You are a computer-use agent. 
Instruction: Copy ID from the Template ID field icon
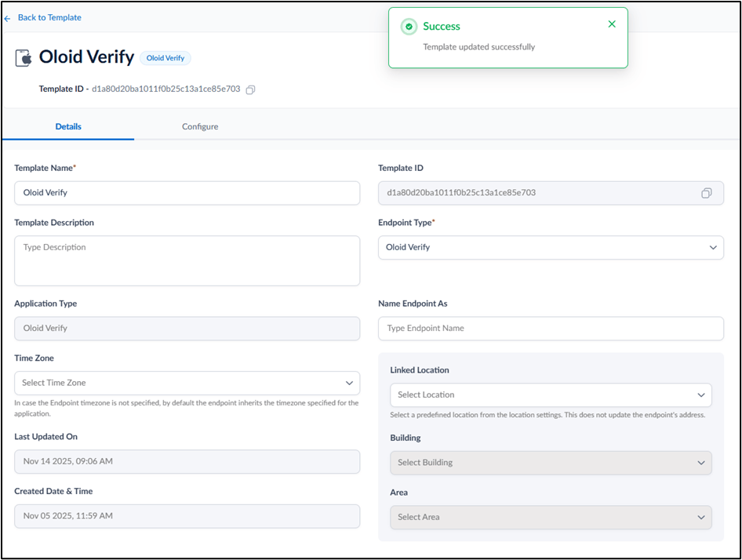point(706,193)
